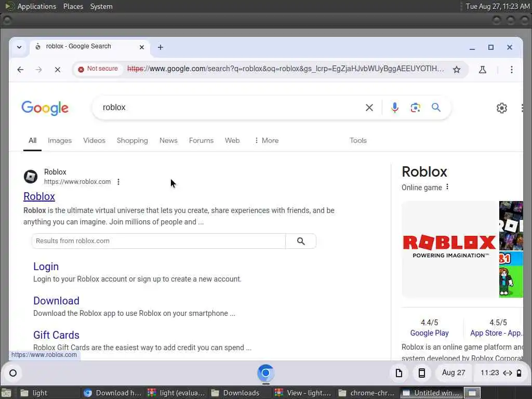
Task: Select the Web filter tab
Action: [232, 140]
